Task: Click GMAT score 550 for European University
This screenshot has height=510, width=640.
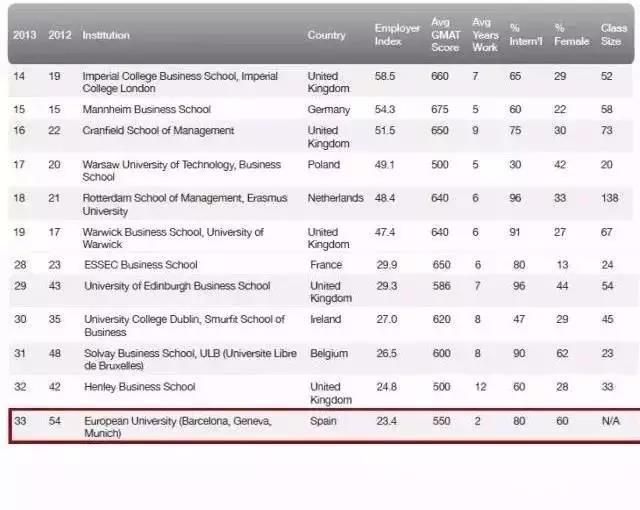Action: click(442, 421)
